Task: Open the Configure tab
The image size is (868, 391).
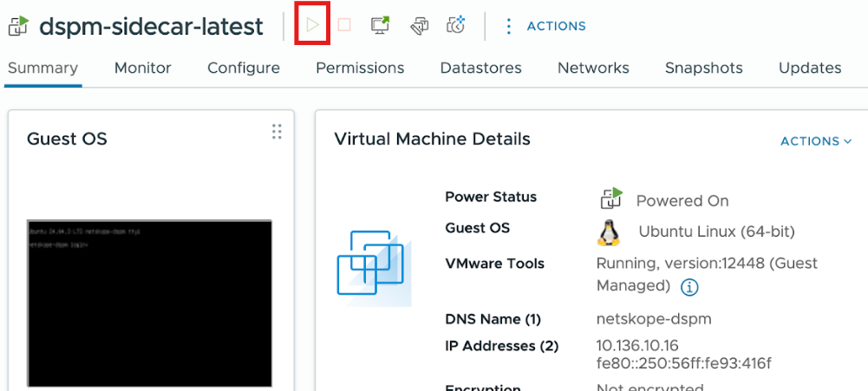Action: [244, 68]
